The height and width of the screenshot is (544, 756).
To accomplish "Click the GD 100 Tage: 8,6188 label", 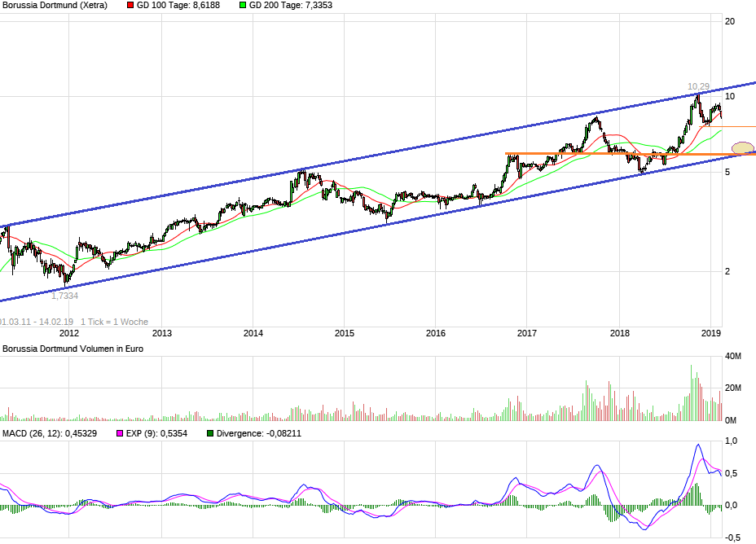I will 178,6.
